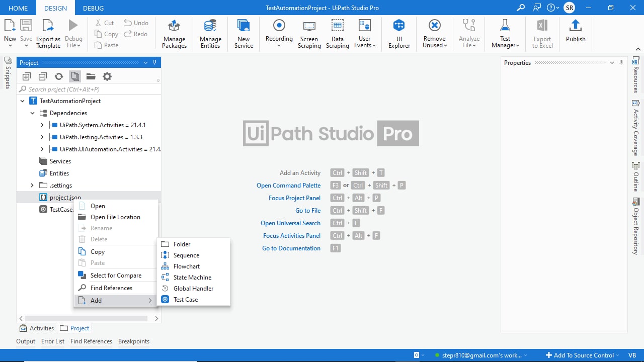Screen dimensions: 644x362
Task: Click Expand All in Project panel toolbar
Action: 27,76
